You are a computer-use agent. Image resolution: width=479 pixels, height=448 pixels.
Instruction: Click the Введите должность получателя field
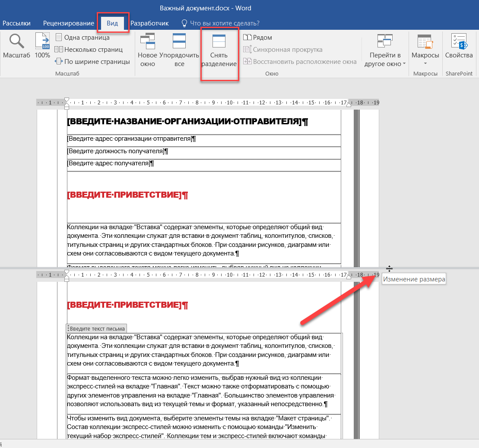coord(117,151)
